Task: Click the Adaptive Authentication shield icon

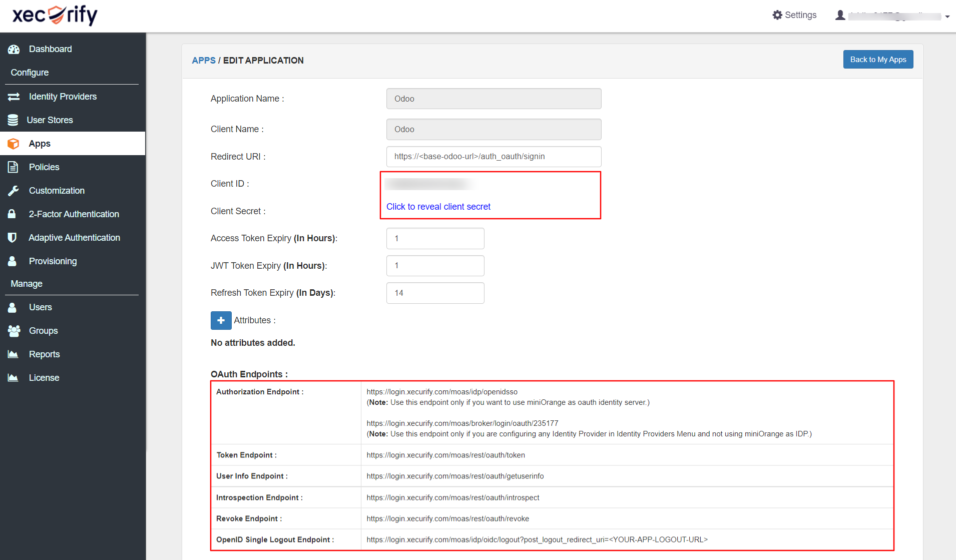Action: 13,238
